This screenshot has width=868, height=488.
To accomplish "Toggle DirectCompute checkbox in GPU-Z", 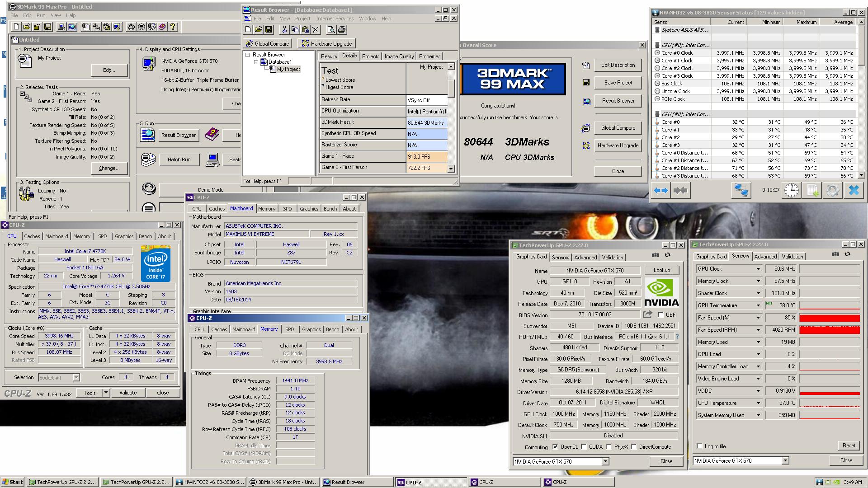I will pyautogui.click(x=634, y=447).
